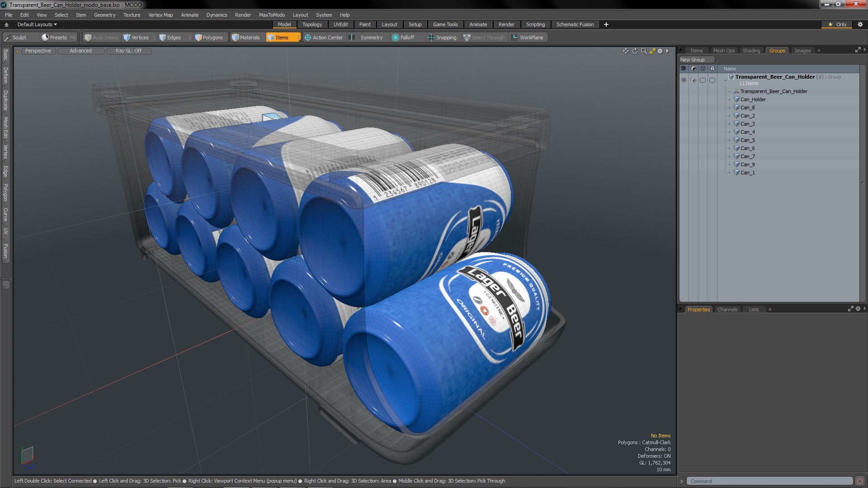Open the Geometry menu
The height and width of the screenshot is (488, 868).
(x=104, y=15)
